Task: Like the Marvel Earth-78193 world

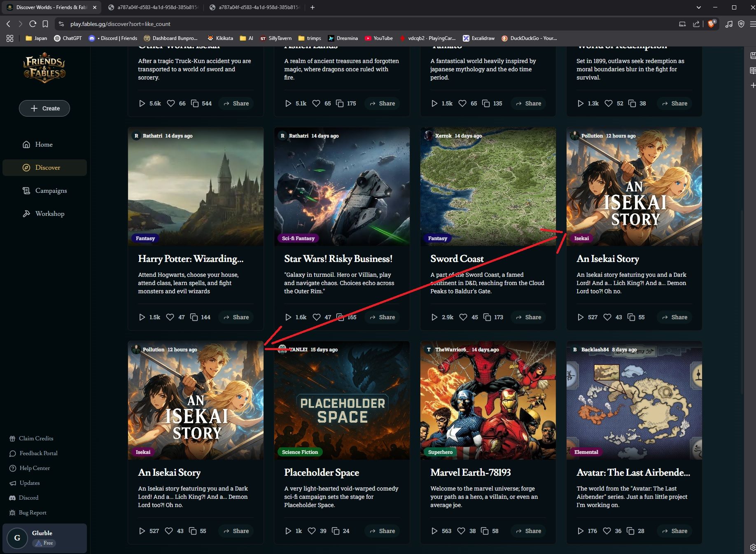Action: (x=461, y=531)
